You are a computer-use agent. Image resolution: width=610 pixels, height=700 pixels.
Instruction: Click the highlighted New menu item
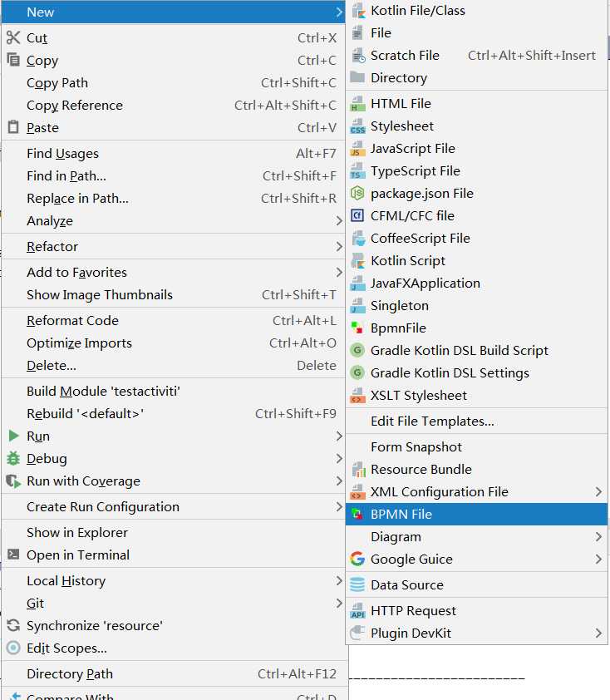173,12
